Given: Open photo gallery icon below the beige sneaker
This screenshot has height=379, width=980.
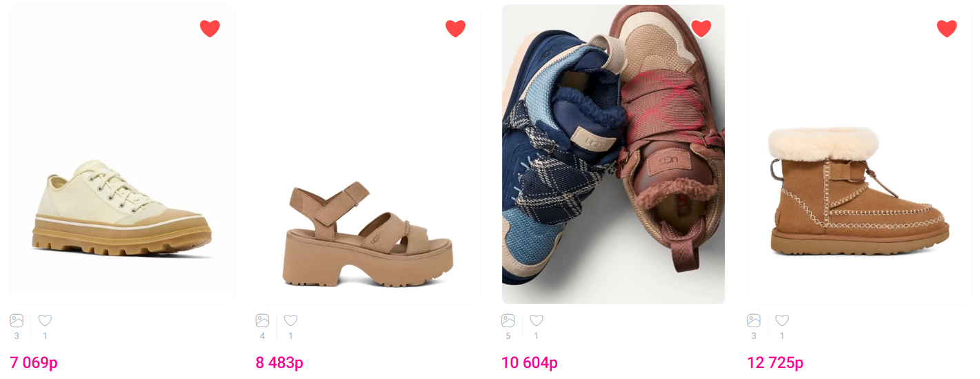Looking at the screenshot, I should click(x=17, y=320).
